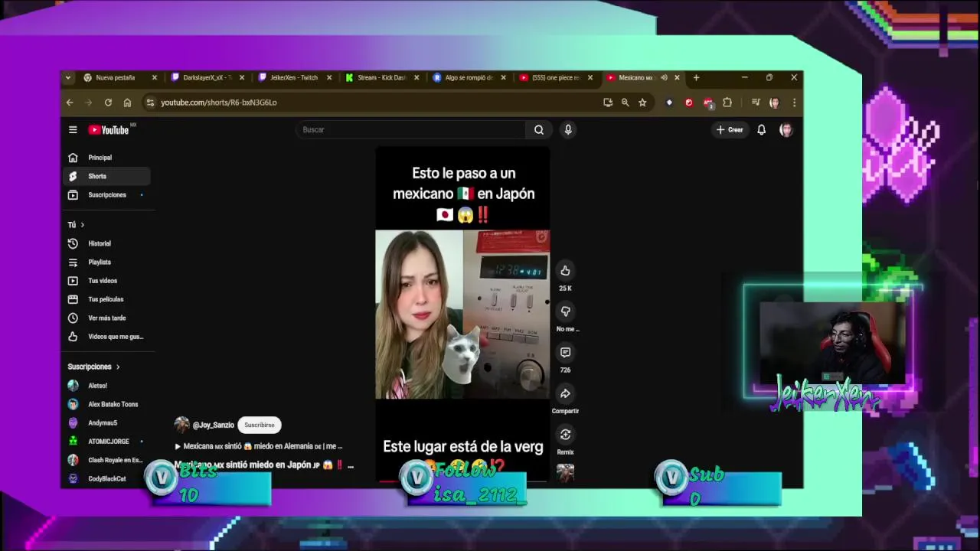
Task: Open Ver más tarde
Action: pyautogui.click(x=106, y=318)
